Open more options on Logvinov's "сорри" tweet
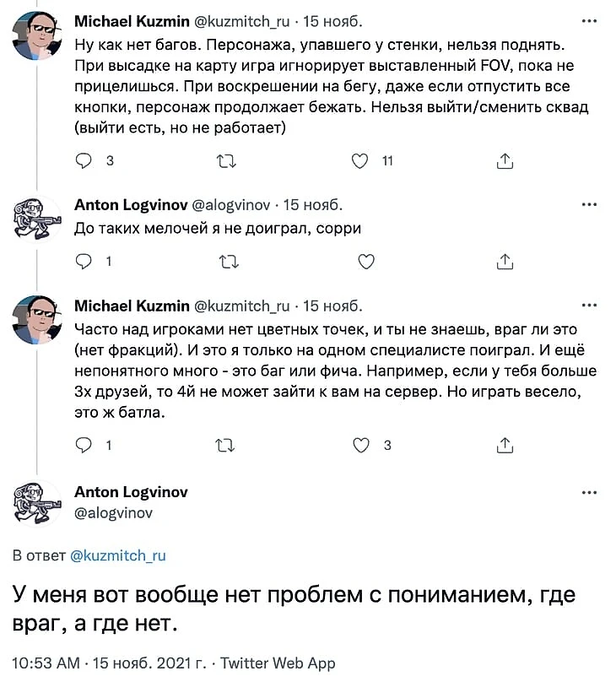This screenshot has height=682, width=616. (590, 205)
